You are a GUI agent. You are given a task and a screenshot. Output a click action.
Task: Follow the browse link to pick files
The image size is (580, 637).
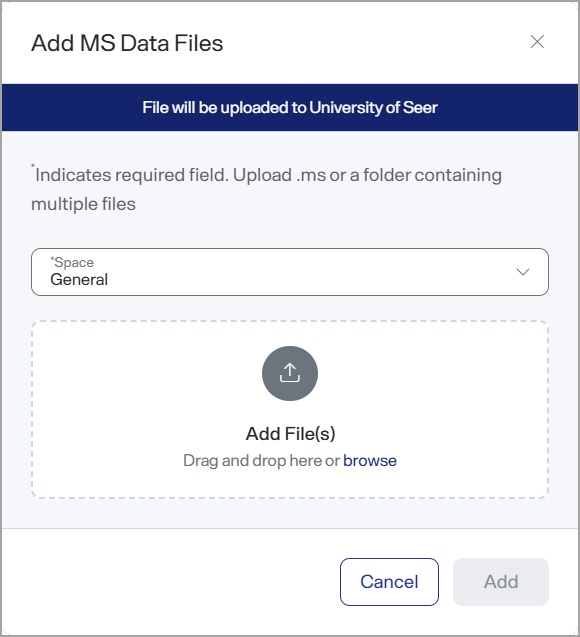click(370, 461)
